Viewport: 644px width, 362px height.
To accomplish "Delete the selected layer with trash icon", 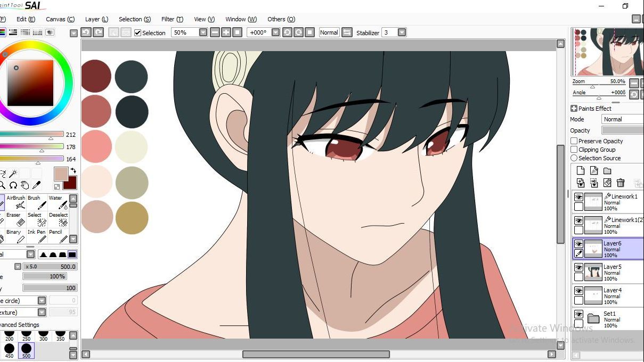I will point(621,183).
